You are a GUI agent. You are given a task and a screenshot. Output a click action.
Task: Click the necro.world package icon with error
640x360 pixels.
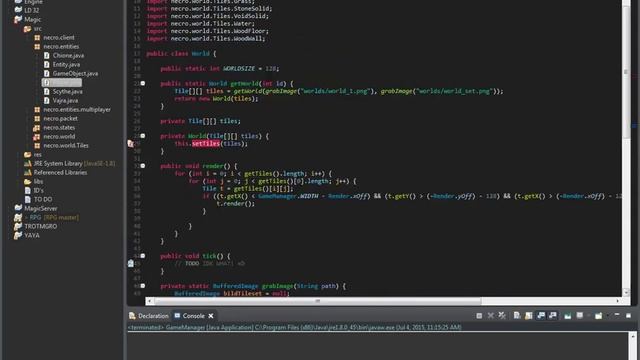coord(37,136)
